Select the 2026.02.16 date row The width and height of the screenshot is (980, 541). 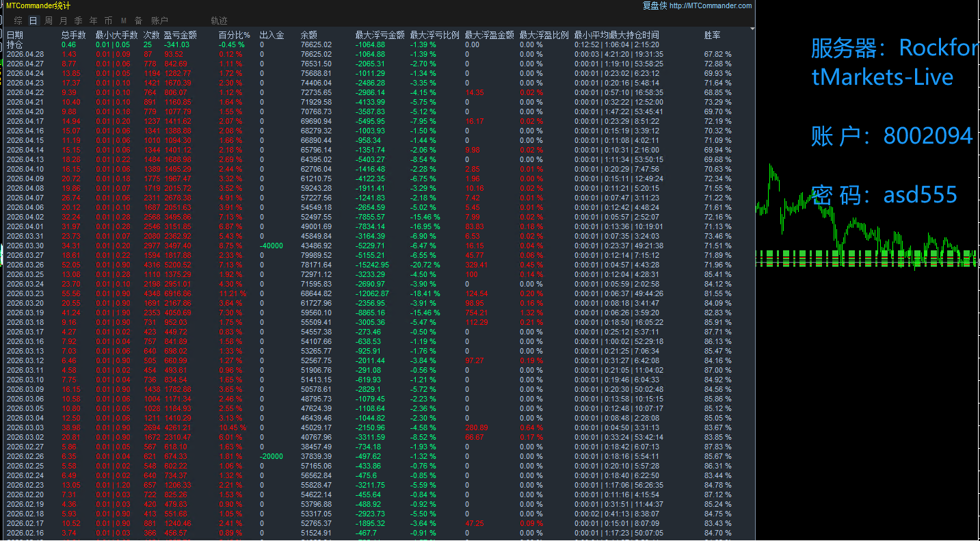[25, 533]
